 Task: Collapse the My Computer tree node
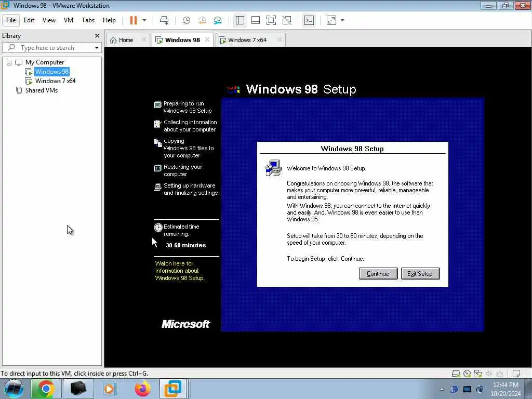[x=9, y=63]
